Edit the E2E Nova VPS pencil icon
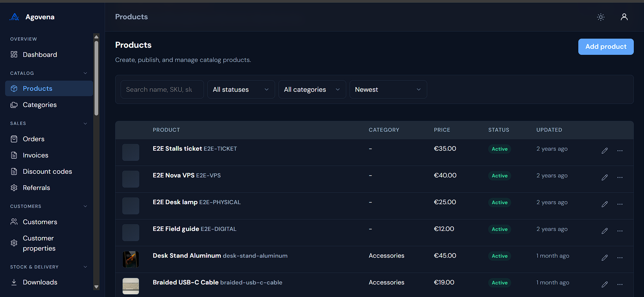644x297 pixels. [605, 177]
